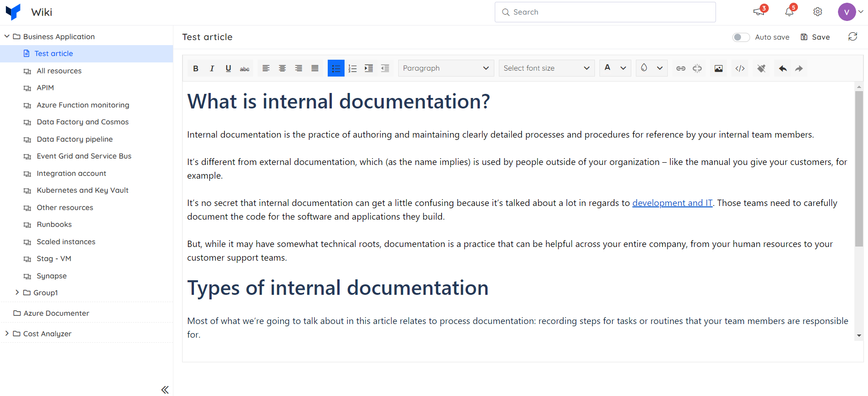Click the 'What is internal documentation?' heading

point(339,102)
